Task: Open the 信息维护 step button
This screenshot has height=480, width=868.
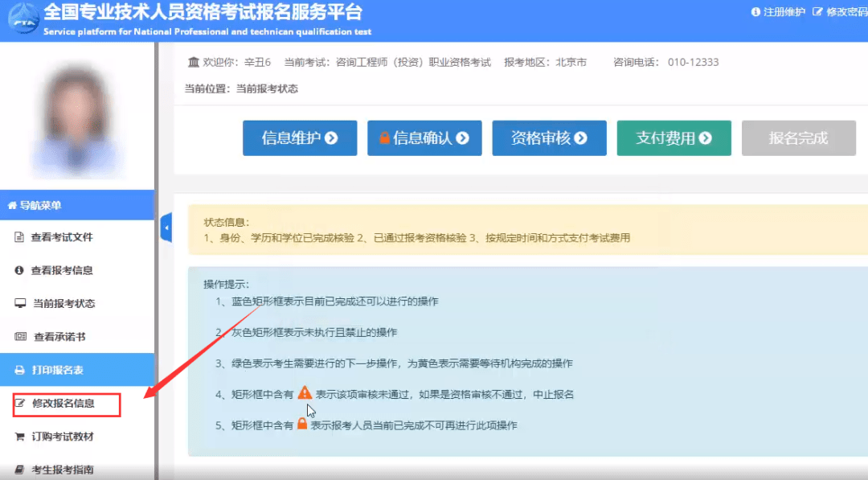Action: pyautogui.click(x=300, y=137)
